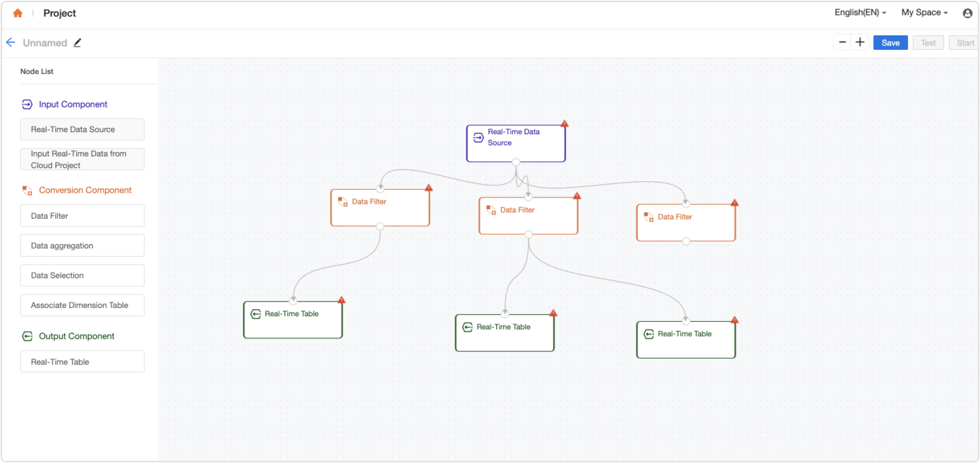Screen dimensions: 980x463
Task: Click warning triangle on leftmost Real-Time Table node
Action: click(342, 300)
